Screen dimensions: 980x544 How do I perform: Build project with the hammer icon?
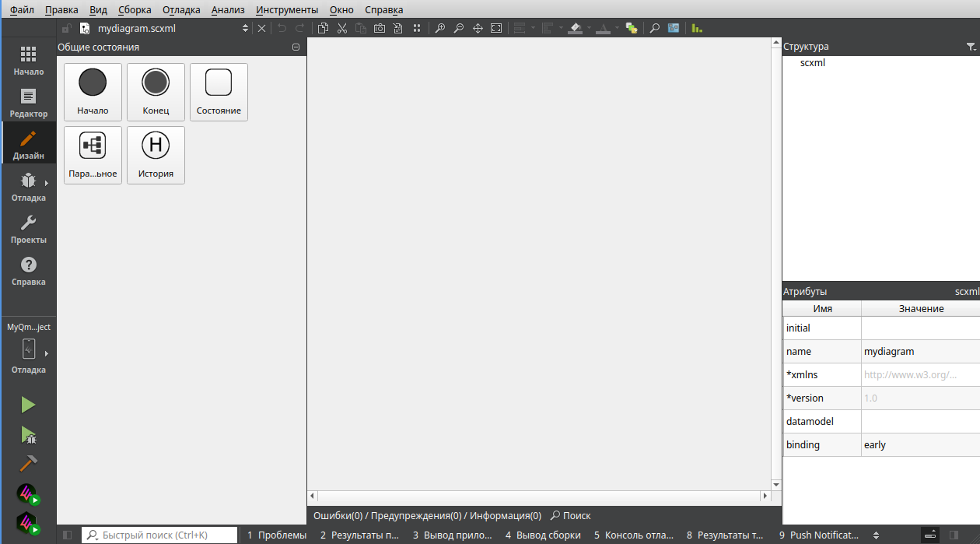(28, 463)
